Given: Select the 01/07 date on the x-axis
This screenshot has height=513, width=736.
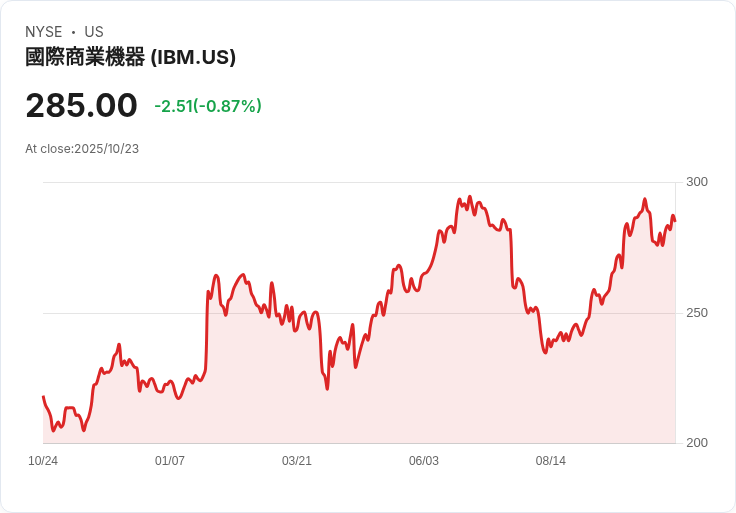Looking at the screenshot, I should [170, 461].
